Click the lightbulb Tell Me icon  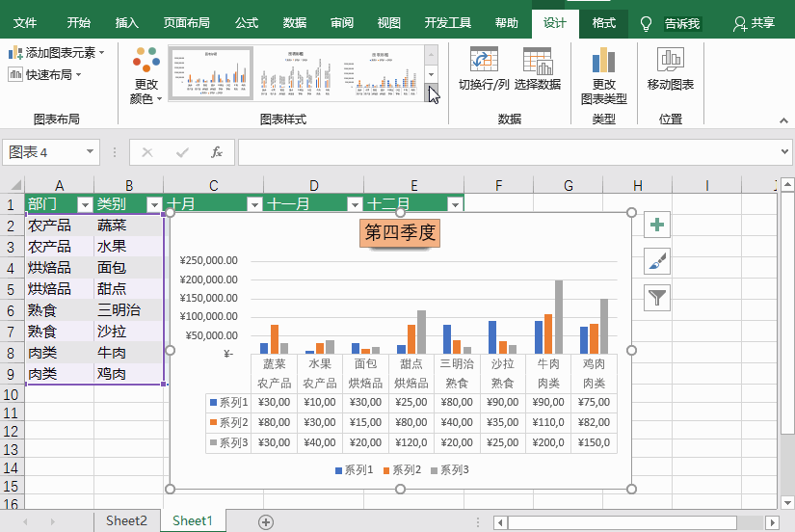click(646, 23)
